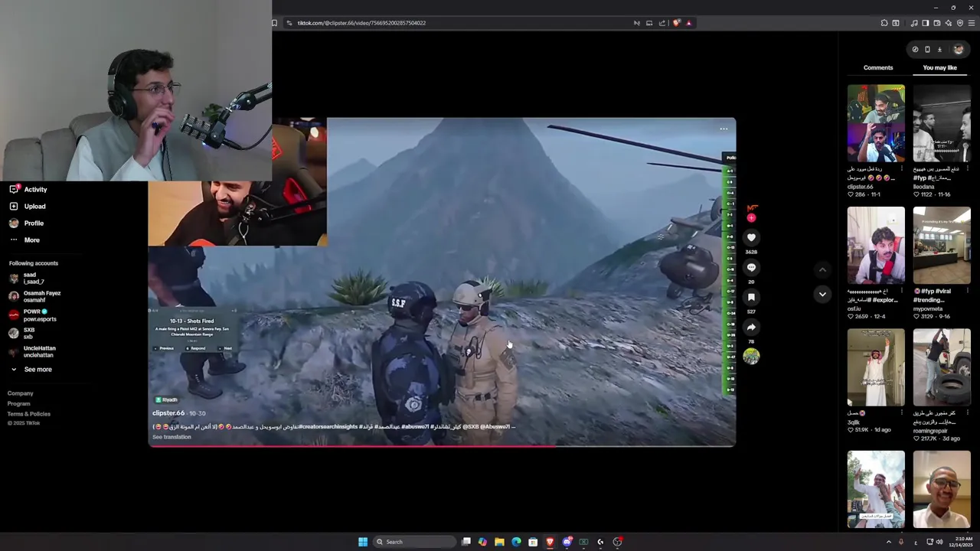
Task: Open the recommended thumbnail with 51.9K likes
Action: [x=876, y=367]
